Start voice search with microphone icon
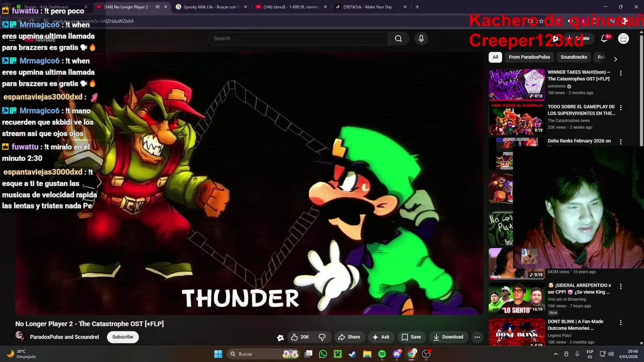644x362 pixels. click(421, 38)
